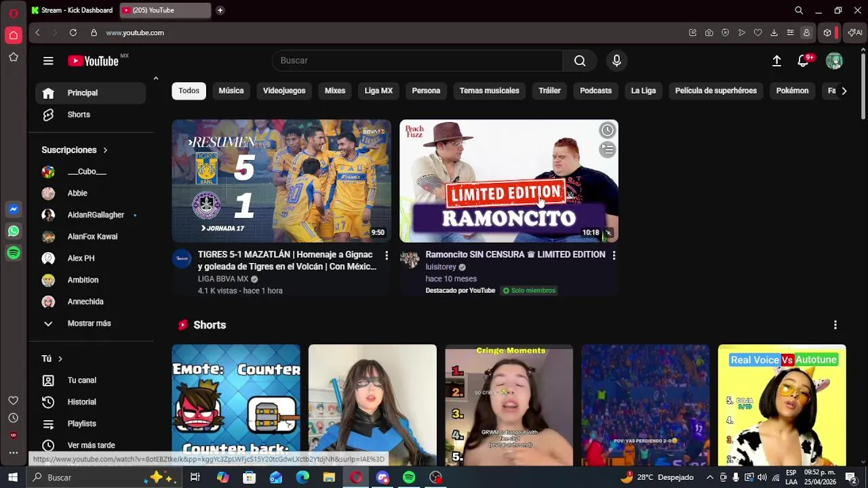Select the Podcasts filter chip
This screenshot has height=488, width=868.
coord(595,91)
